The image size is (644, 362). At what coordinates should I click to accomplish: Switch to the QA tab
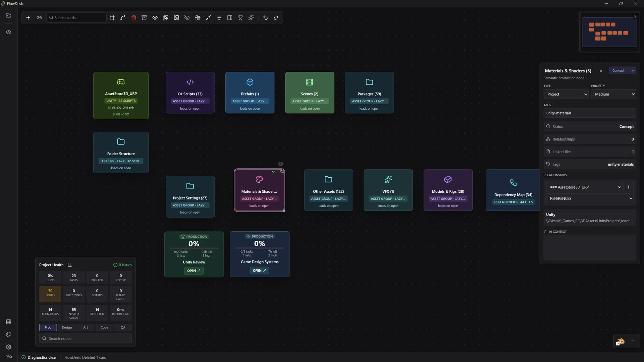click(123, 328)
